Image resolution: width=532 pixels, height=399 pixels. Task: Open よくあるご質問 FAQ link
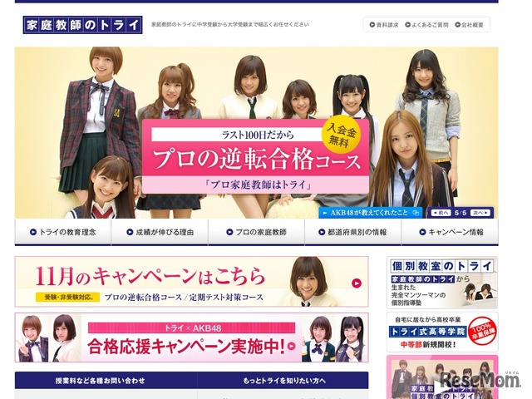tap(427, 25)
